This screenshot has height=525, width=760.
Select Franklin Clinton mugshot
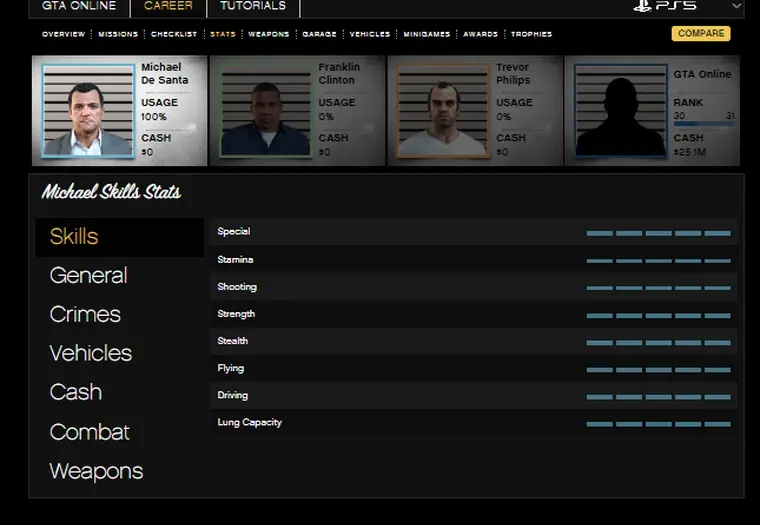click(x=266, y=111)
